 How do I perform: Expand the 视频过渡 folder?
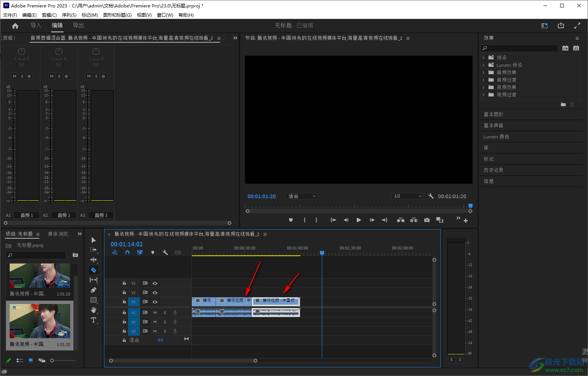483,95
